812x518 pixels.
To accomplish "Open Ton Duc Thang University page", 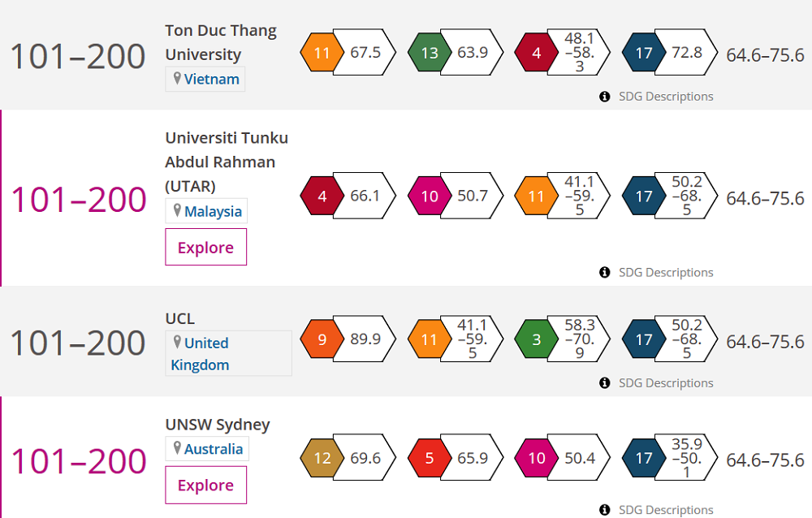I will (x=221, y=42).
